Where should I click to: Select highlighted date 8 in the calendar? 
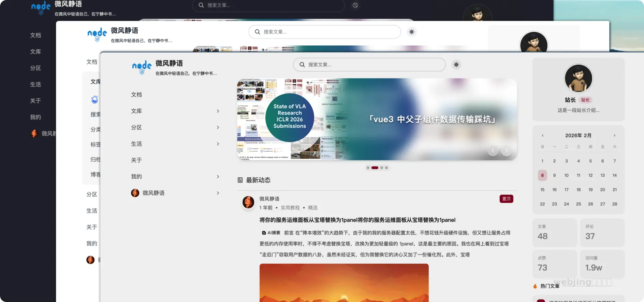pyautogui.click(x=542, y=175)
